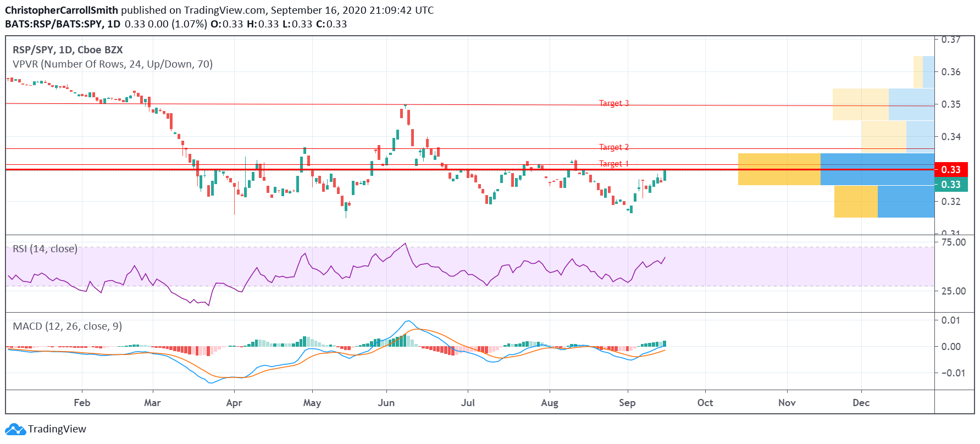This screenshot has width=980, height=444.
Task: Click the header C:0.33 close value
Action: 331,24
